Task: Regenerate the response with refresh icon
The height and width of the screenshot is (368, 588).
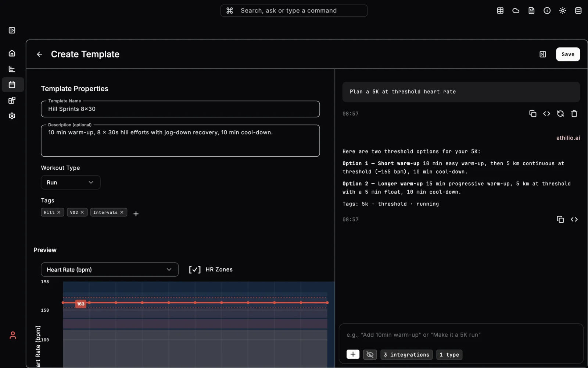Action: pos(560,114)
